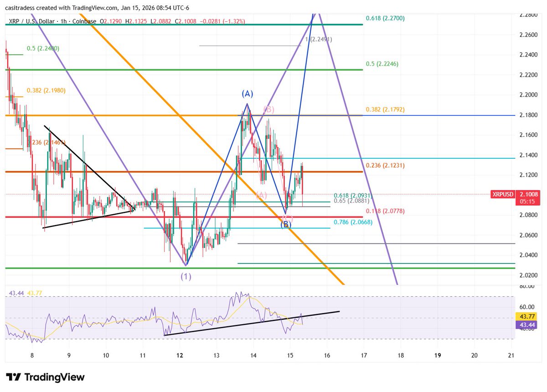Select the 0.786 (2.0668) retracement label
Screen dimensions: 547x392
click(353, 222)
